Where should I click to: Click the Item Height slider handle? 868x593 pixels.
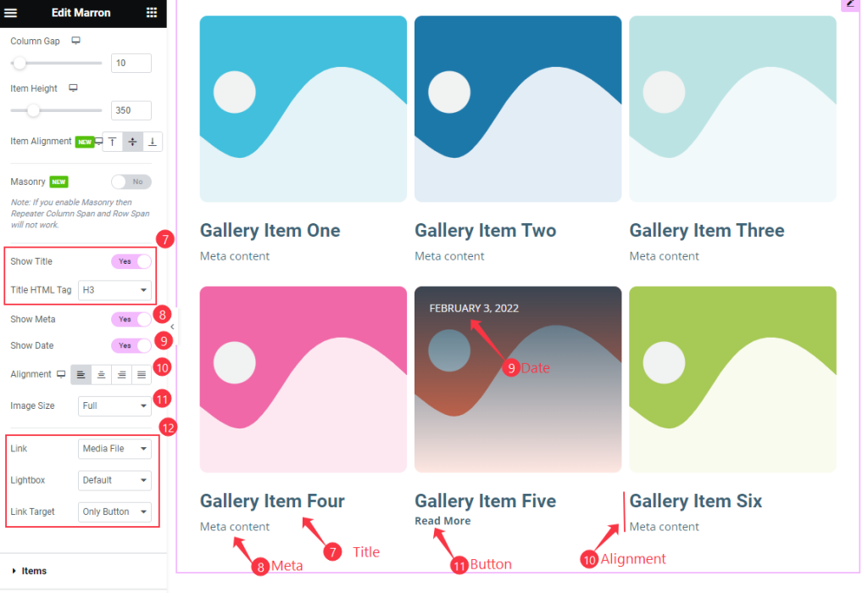pos(33,110)
